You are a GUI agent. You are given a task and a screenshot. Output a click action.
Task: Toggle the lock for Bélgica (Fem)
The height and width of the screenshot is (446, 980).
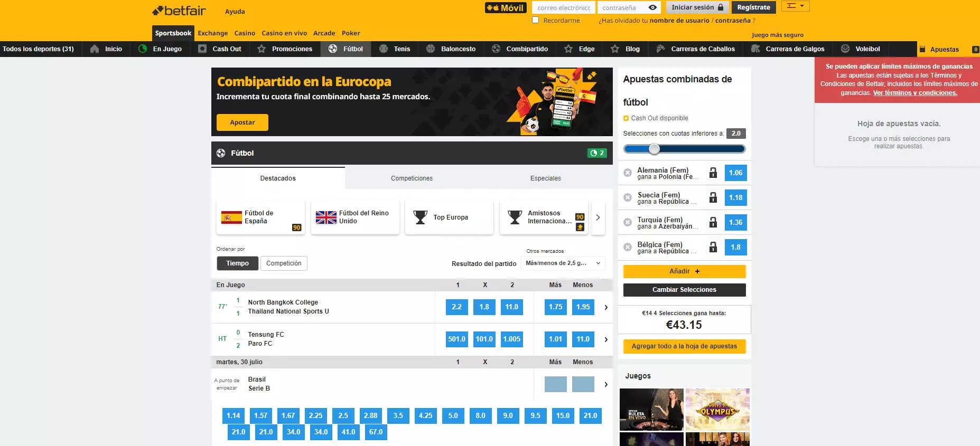[x=713, y=247]
